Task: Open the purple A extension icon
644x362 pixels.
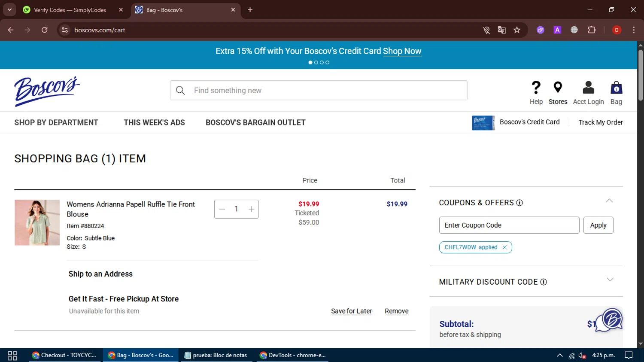Action: [x=557, y=30]
